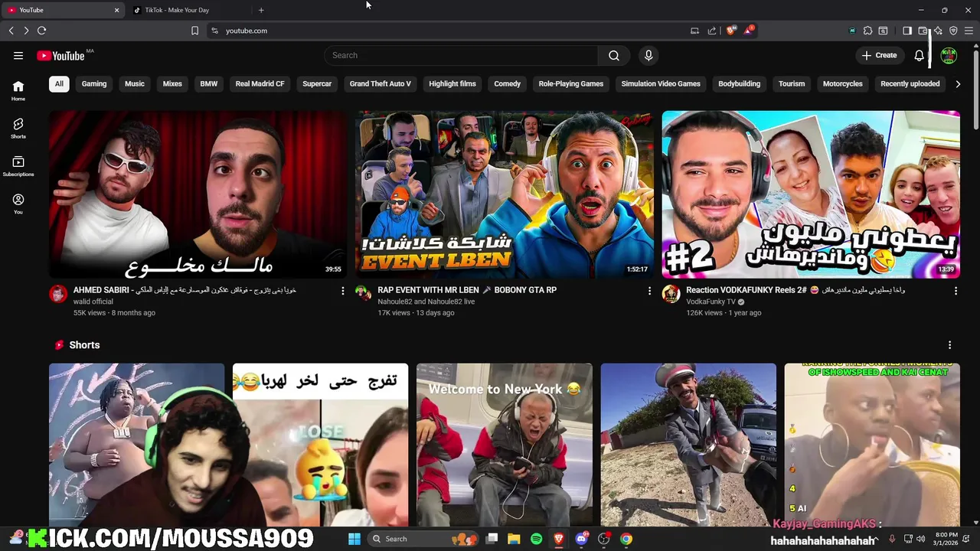Open the Welcome to New York short
This screenshot has width=980, height=551.
(x=504, y=445)
